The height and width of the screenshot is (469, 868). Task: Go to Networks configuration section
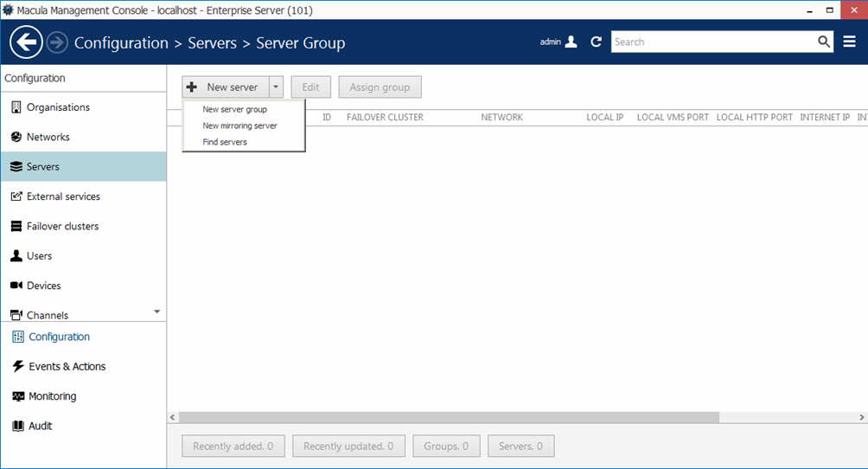48,137
